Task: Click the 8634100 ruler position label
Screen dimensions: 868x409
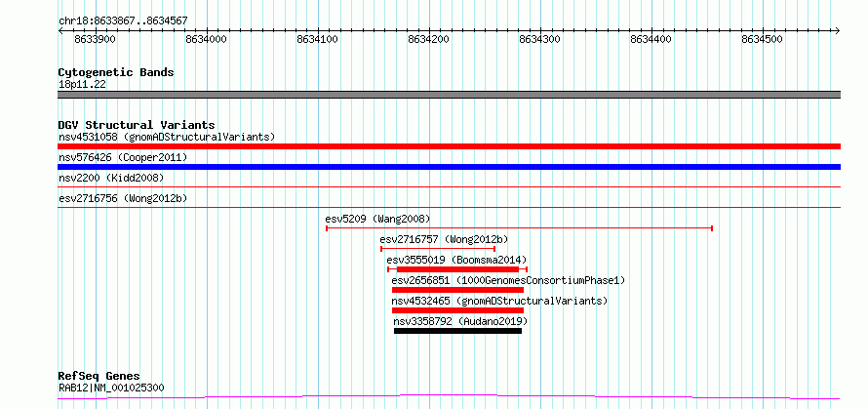Action: 317,39
